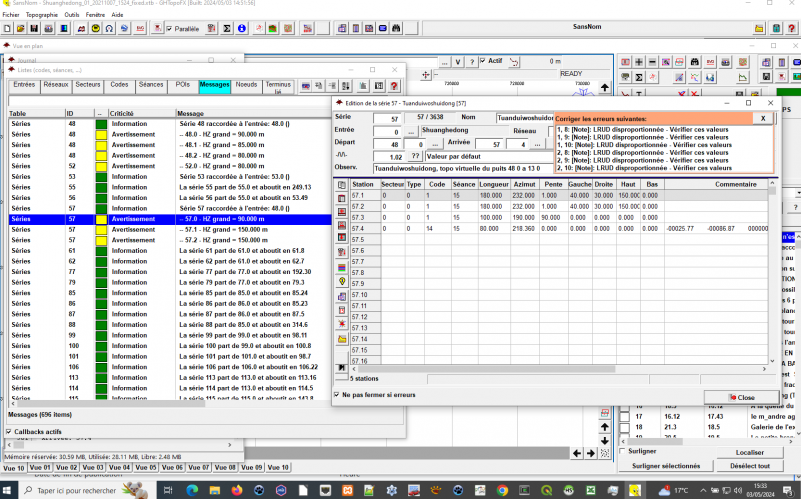Open Google Chrome from the Windows taskbar
The height and width of the screenshot is (499, 801).
[x=502, y=490]
